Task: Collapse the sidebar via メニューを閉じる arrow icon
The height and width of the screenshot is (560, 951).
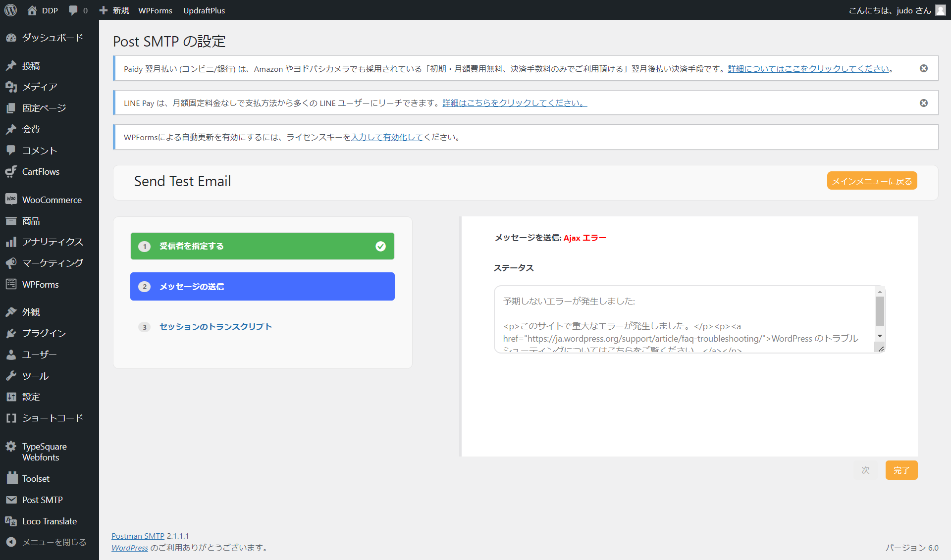Action: tap(11, 542)
